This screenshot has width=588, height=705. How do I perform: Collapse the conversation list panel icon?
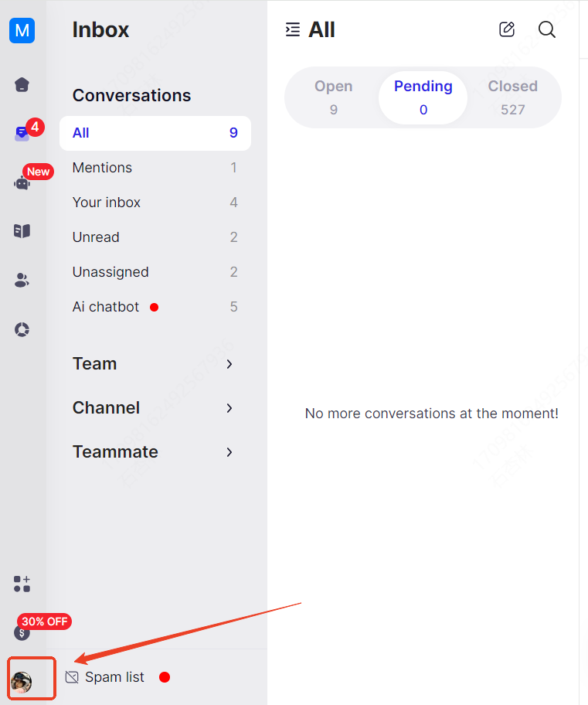(293, 29)
